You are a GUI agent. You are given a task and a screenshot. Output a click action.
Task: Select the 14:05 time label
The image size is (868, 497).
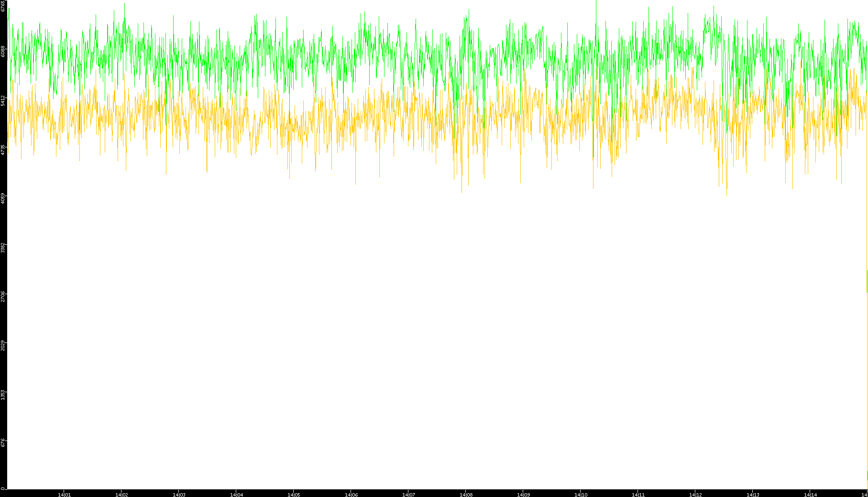(x=294, y=495)
